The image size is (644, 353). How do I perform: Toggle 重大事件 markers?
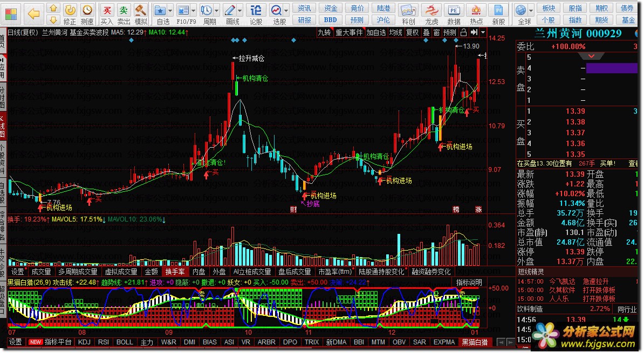[x=349, y=32]
